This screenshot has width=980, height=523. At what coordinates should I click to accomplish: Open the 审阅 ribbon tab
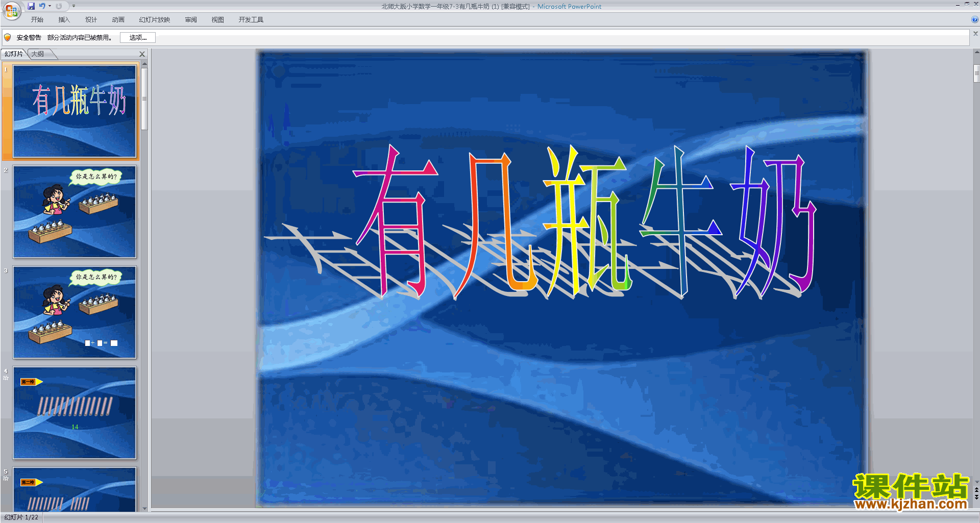click(x=191, y=20)
